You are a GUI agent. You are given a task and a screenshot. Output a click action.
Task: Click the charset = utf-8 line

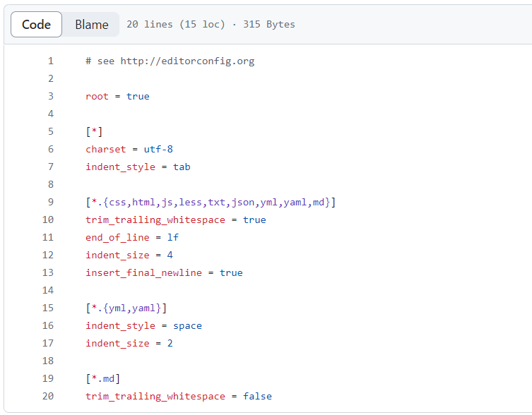(129, 149)
